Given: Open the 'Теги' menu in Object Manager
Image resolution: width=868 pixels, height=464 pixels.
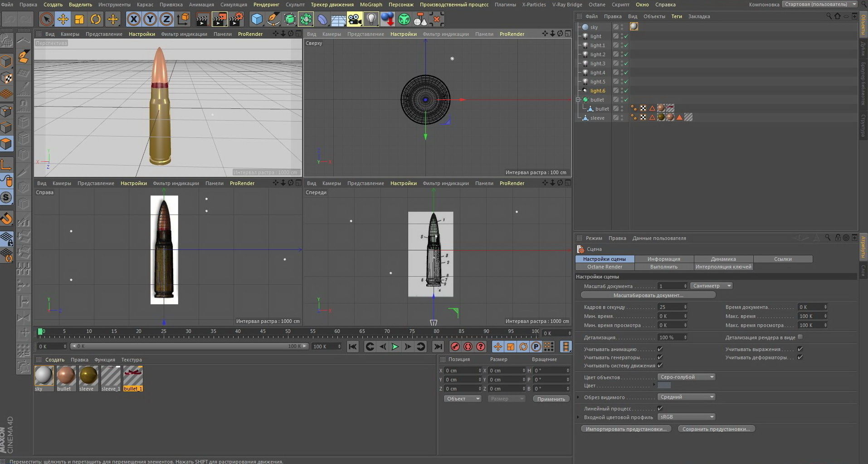Looking at the screenshot, I should [677, 16].
